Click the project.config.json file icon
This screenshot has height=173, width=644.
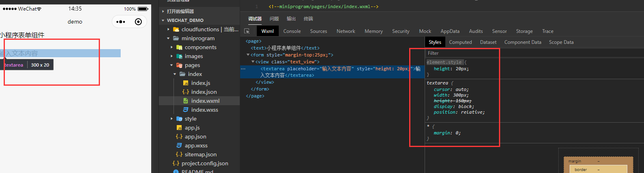point(176,163)
